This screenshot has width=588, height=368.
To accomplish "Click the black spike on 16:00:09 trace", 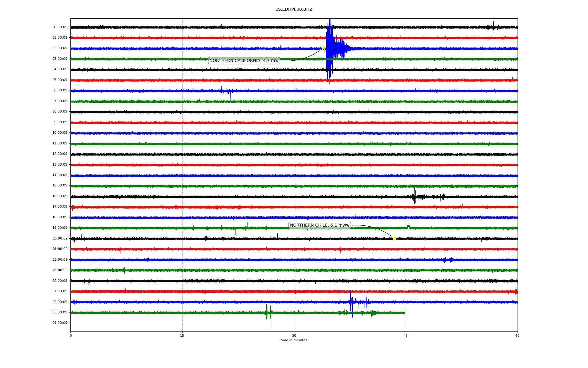I will pos(414,196).
